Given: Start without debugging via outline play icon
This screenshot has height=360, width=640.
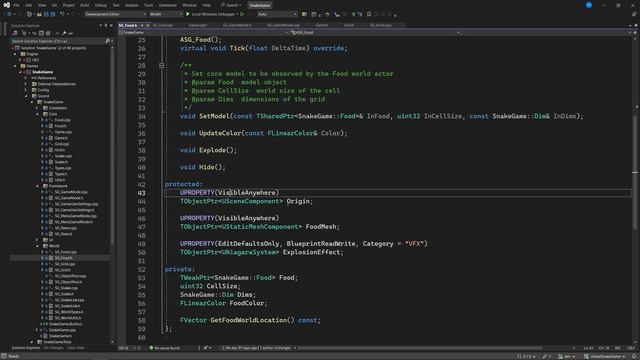Looking at the screenshot, I should tap(242, 14).
